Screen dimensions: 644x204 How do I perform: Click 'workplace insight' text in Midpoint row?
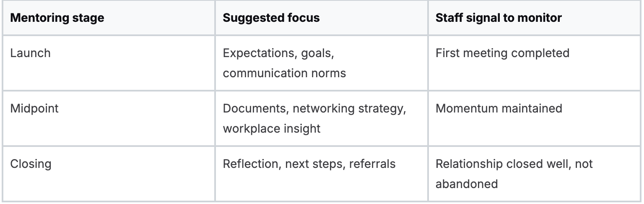[271, 128]
